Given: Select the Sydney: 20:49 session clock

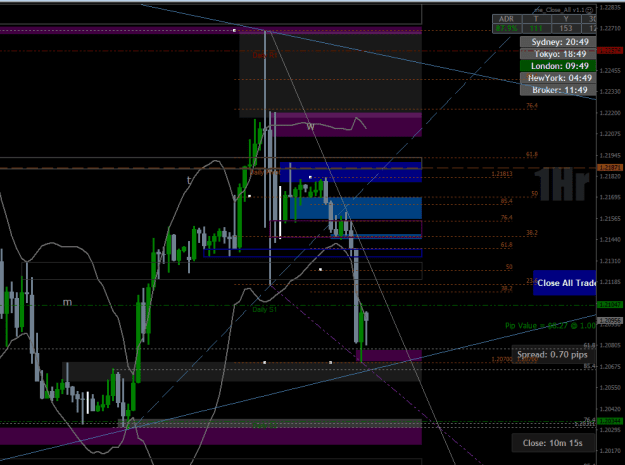Looking at the screenshot, I should 558,42.
